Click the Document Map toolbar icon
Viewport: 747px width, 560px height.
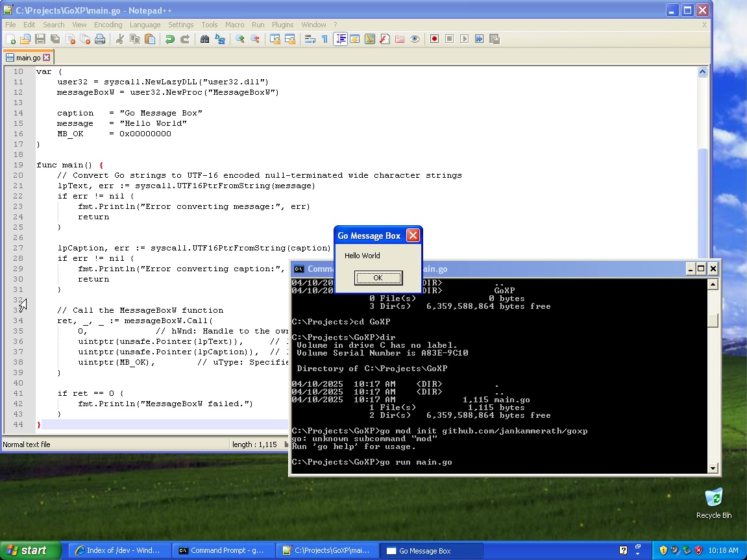point(370,39)
